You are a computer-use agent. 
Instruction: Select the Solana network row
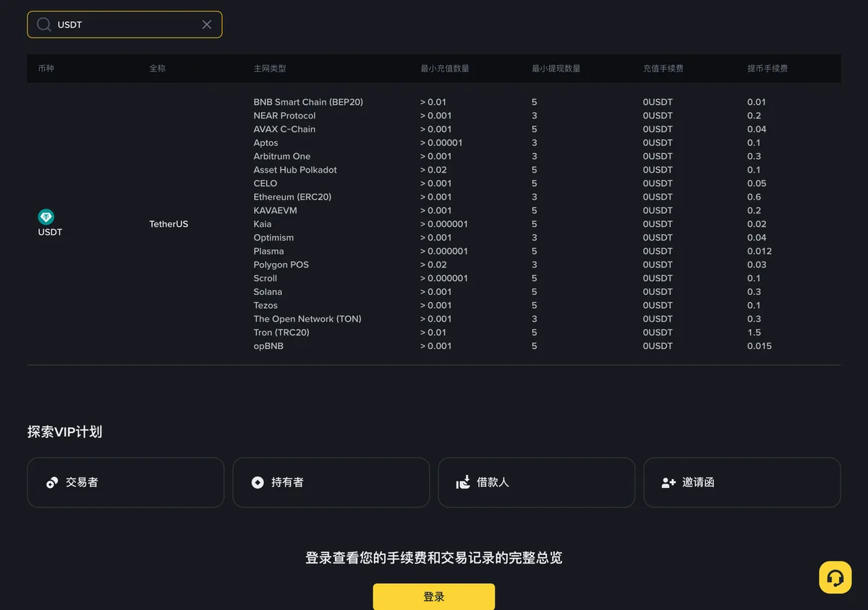coord(268,292)
